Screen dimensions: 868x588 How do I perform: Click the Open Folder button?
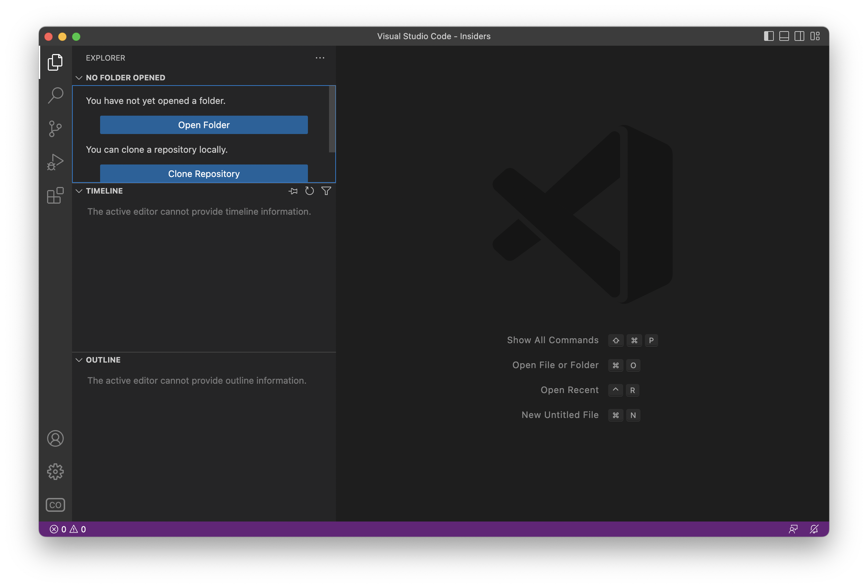[x=204, y=125]
